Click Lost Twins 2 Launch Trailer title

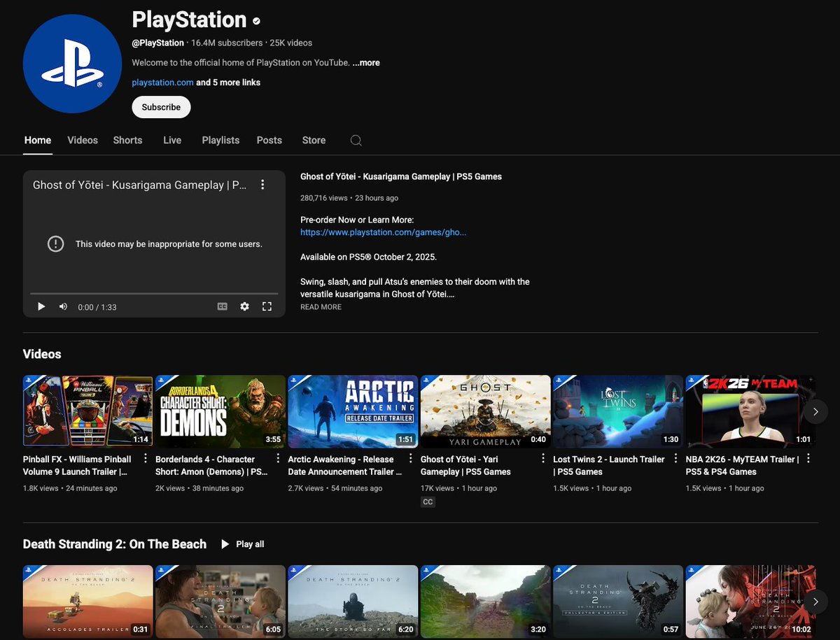[x=609, y=465]
